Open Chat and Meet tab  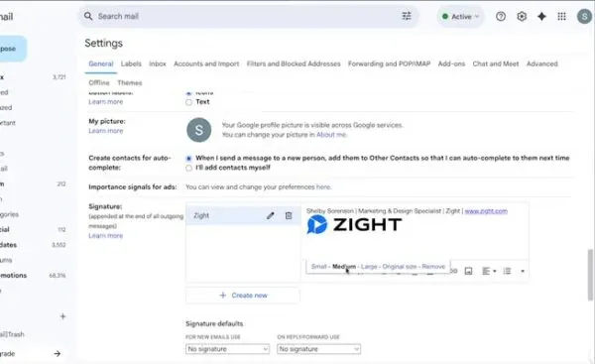[495, 63]
